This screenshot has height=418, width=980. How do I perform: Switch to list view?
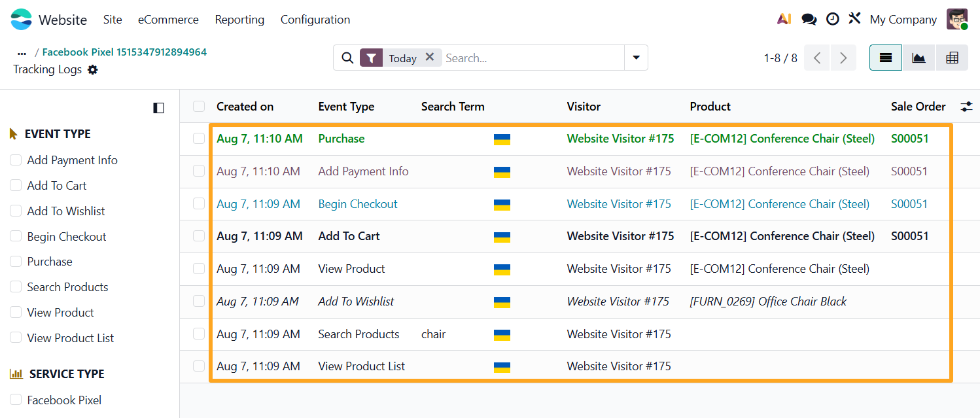point(886,58)
